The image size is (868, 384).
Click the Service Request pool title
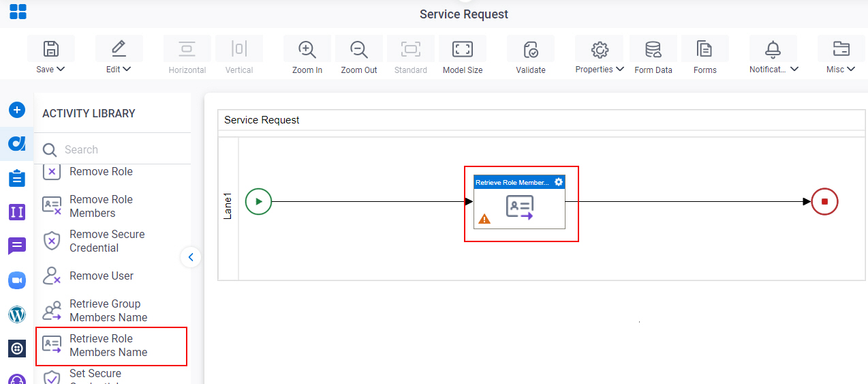[x=262, y=119]
